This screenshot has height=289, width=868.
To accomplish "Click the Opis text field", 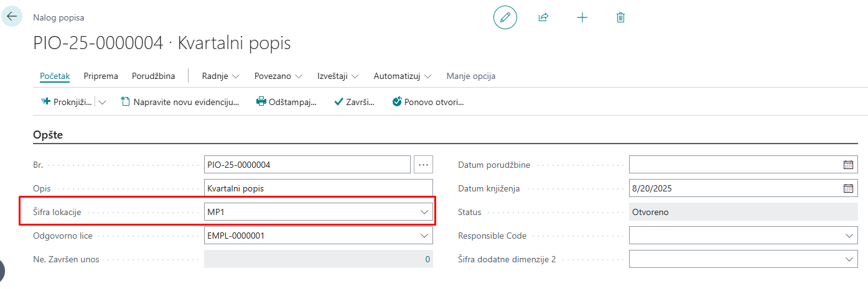I will point(318,188).
